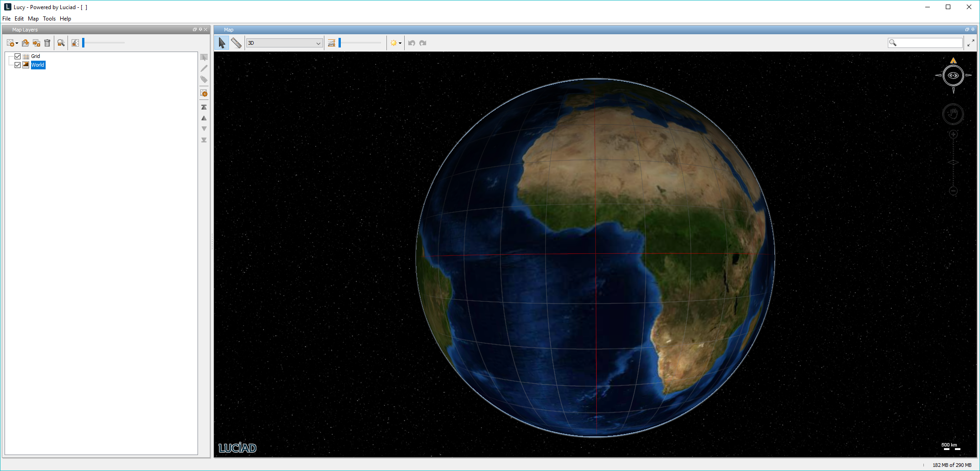Select the World layer in list
Viewport: 980px width, 471px height.
point(38,65)
